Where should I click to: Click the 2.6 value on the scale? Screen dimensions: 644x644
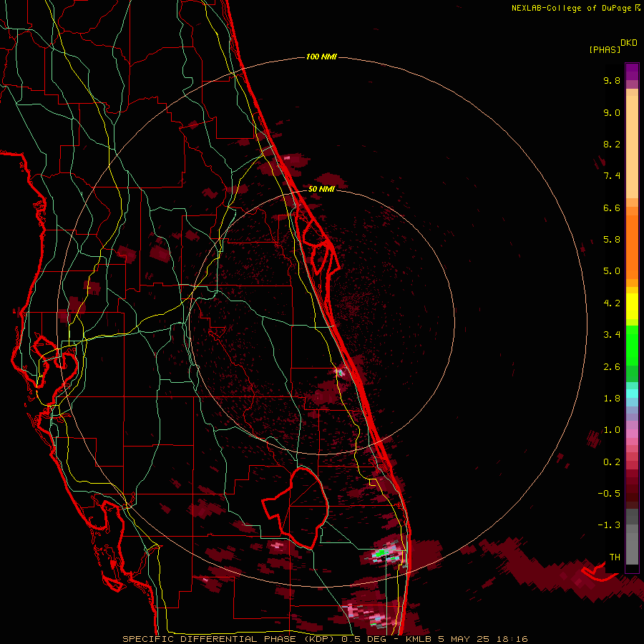[x=612, y=367]
